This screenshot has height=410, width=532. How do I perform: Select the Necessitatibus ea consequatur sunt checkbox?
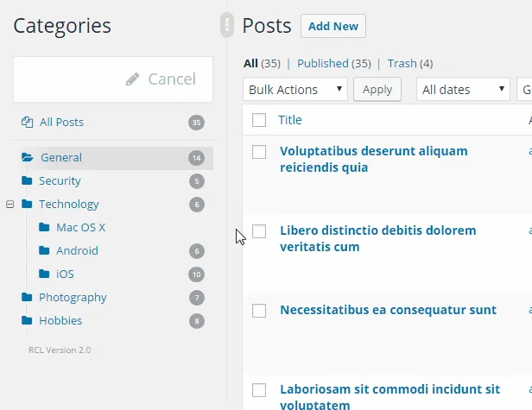click(259, 311)
